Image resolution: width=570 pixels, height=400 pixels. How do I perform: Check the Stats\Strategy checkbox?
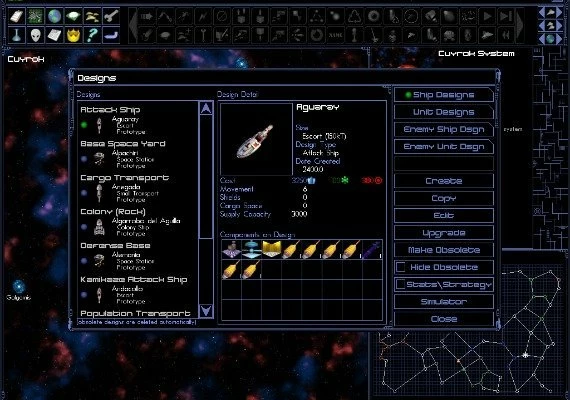(x=401, y=284)
